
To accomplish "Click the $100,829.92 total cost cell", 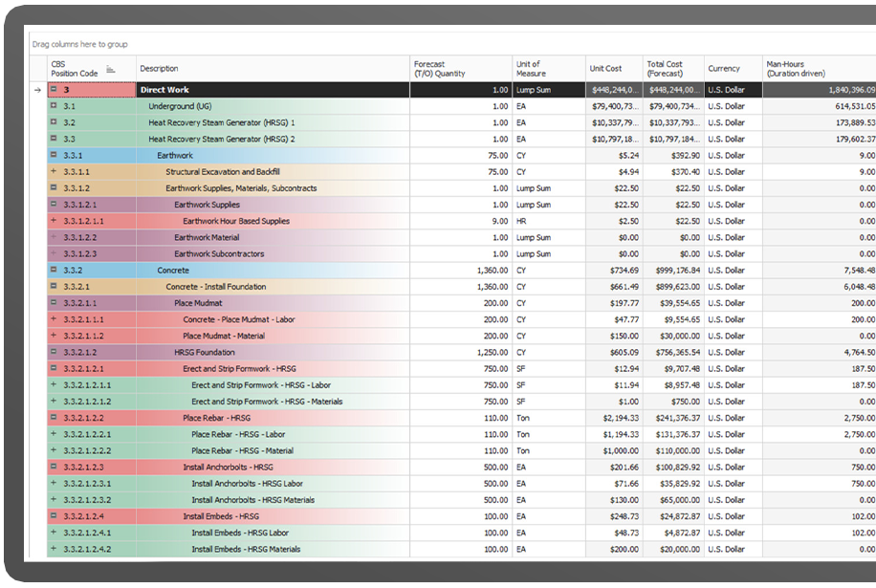I will 673,467.
